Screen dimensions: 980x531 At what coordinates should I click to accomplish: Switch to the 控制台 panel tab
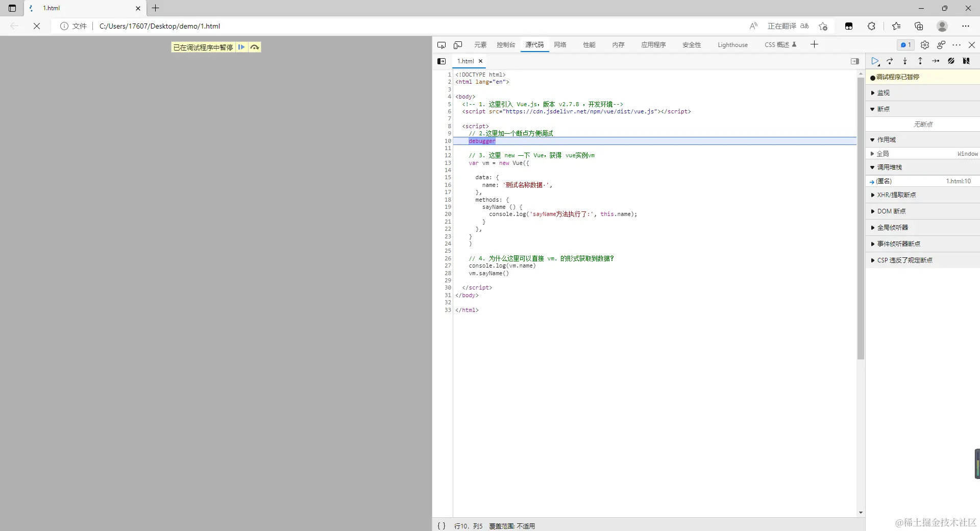(x=506, y=45)
